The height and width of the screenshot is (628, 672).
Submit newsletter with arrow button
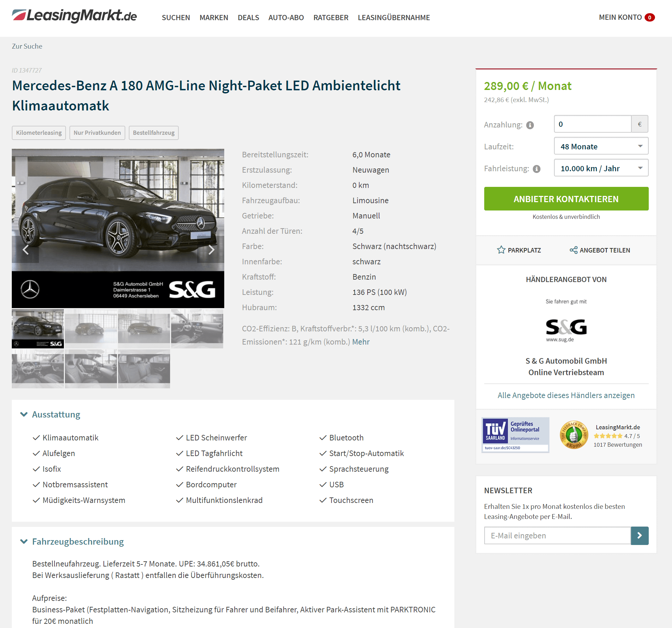[640, 536]
